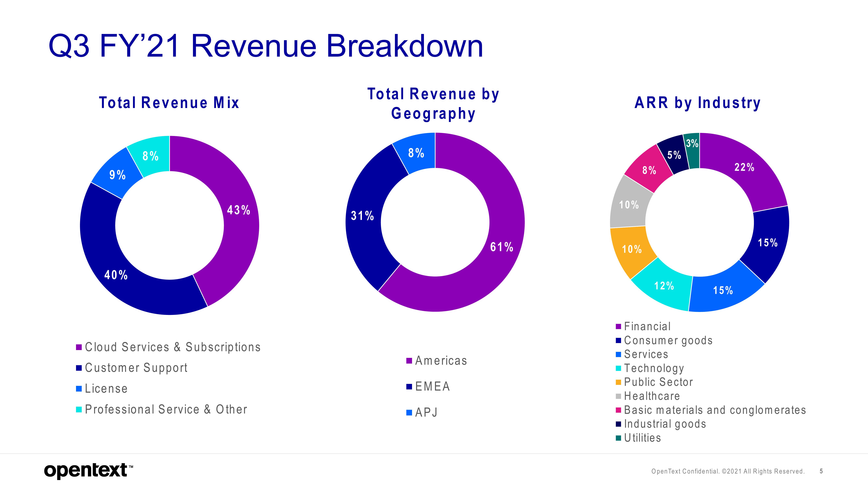Click Cloud Services & Subscriptions purple legend swatch
The image size is (868, 488).
79,347
